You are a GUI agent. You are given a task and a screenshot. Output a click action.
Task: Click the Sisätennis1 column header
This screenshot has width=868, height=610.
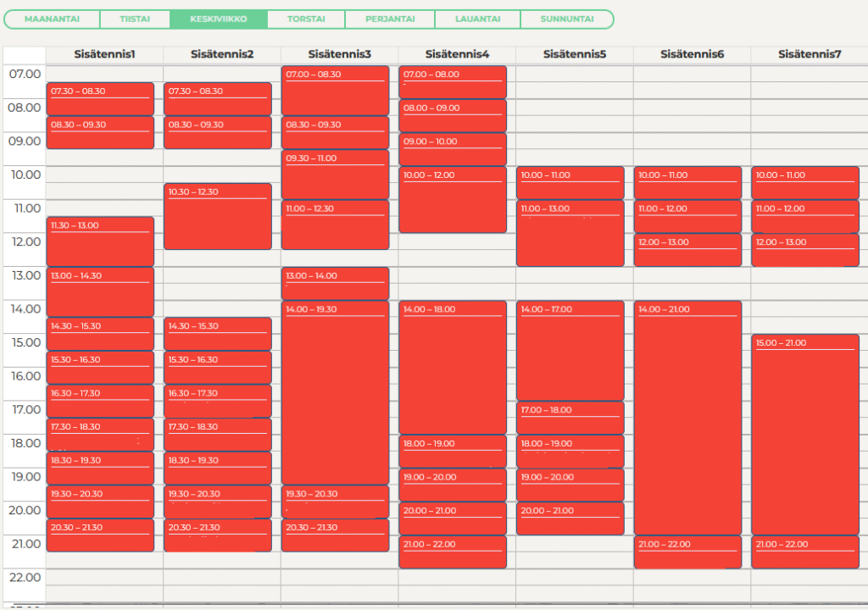coord(104,54)
